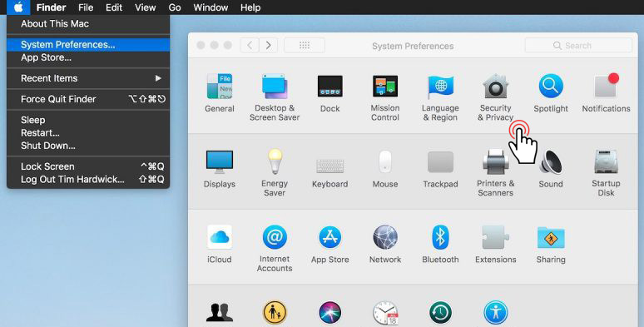Viewport: 644px width, 327px height.
Task: Choose About This Mac
Action: pyautogui.click(x=88, y=24)
